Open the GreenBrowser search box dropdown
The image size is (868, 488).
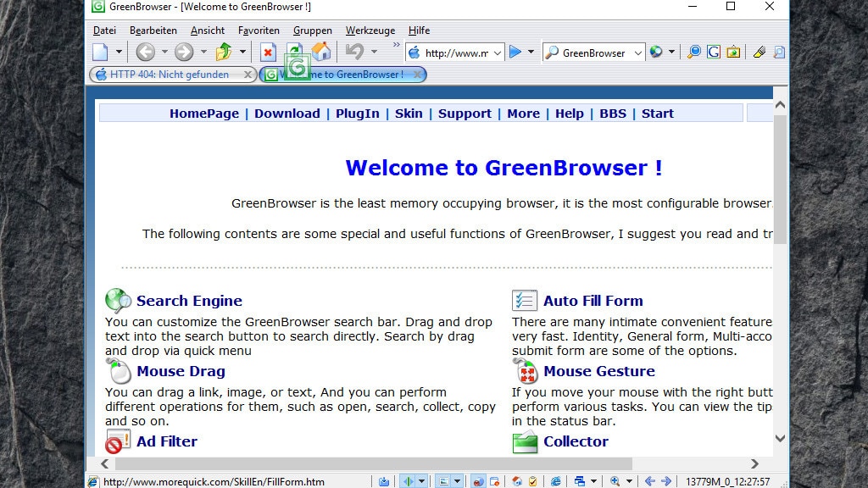tap(637, 53)
